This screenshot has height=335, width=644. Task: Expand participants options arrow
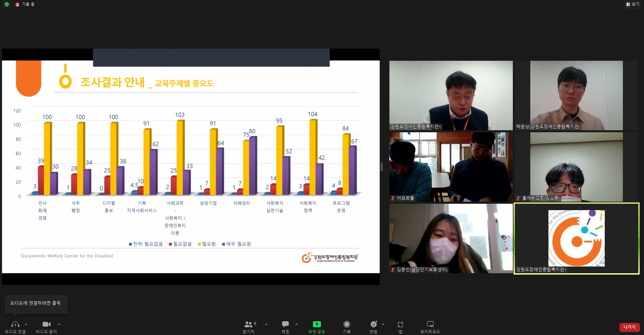[266, 324]
